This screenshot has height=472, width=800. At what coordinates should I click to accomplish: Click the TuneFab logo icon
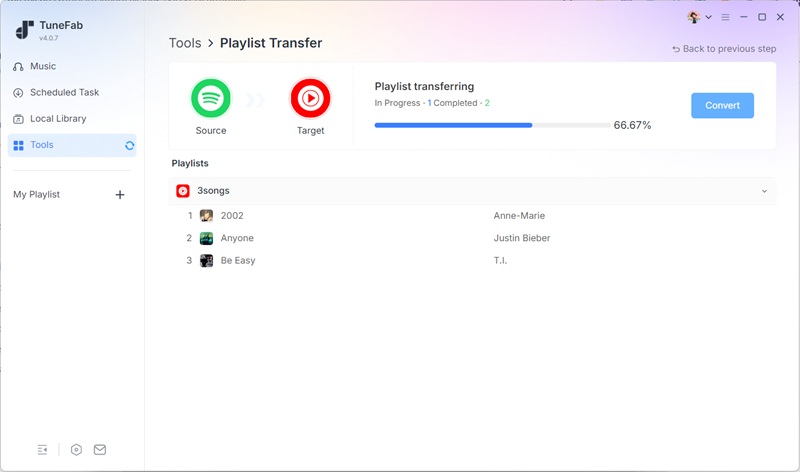tap(24, 30)
